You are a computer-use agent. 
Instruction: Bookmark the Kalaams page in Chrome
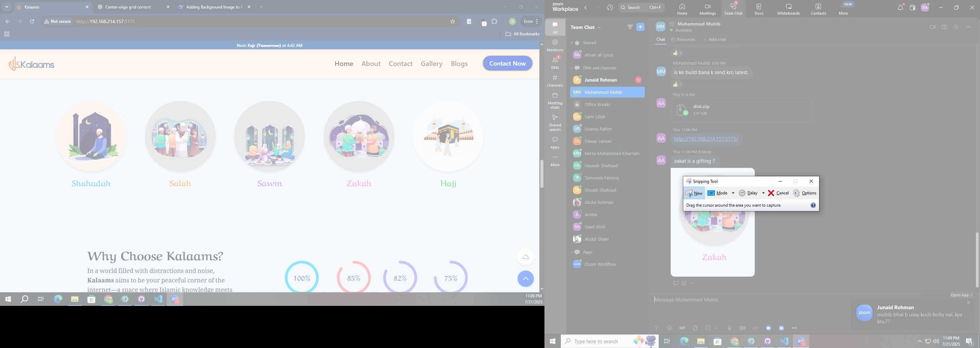[452, 22]
